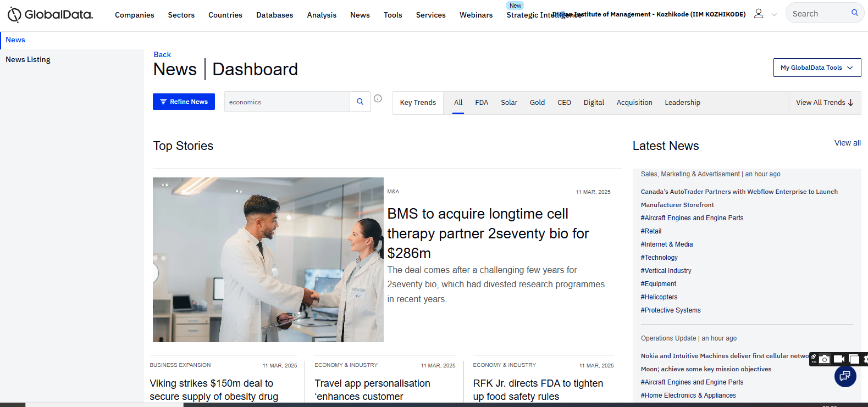
Task: Click the camera screenshot icon
Action: tap(824, 359)
